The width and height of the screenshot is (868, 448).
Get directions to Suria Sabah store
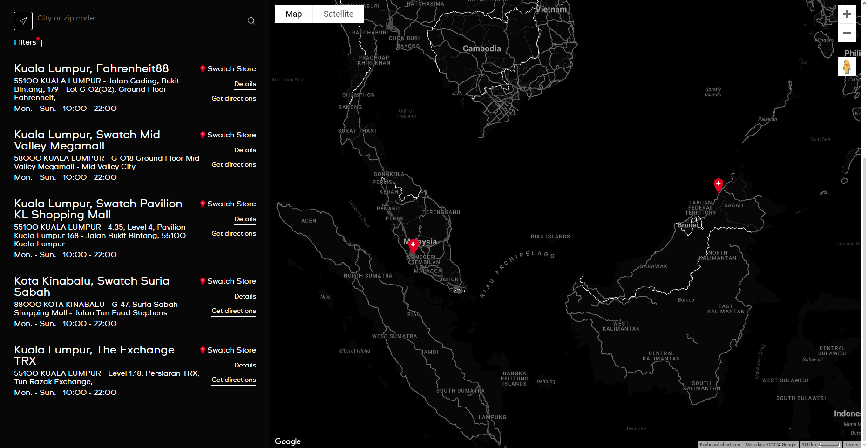coord(234,311)
